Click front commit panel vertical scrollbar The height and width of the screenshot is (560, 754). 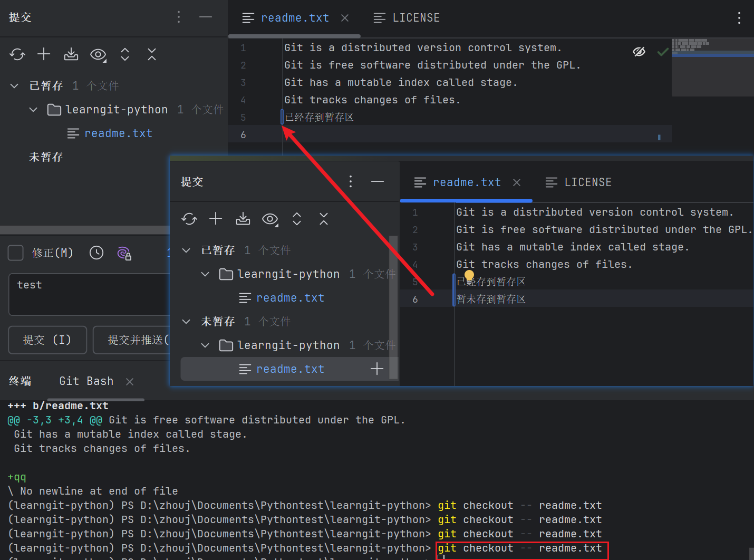[x=393, y=307]
